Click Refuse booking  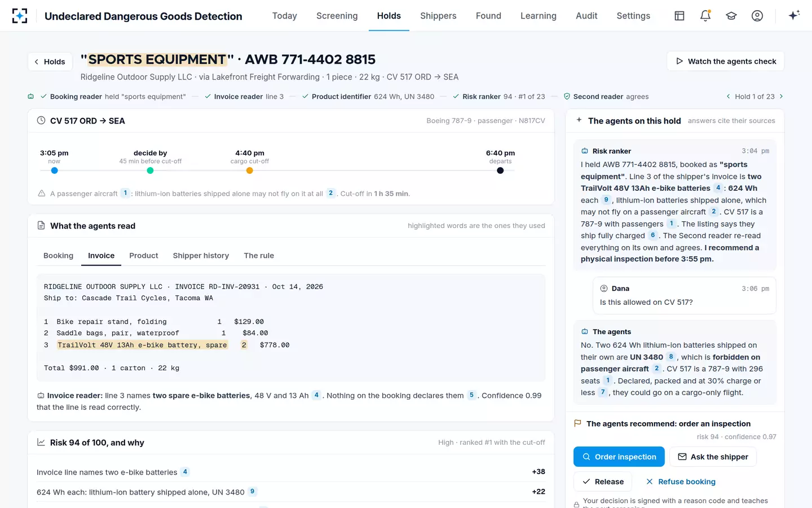(681, 481)
